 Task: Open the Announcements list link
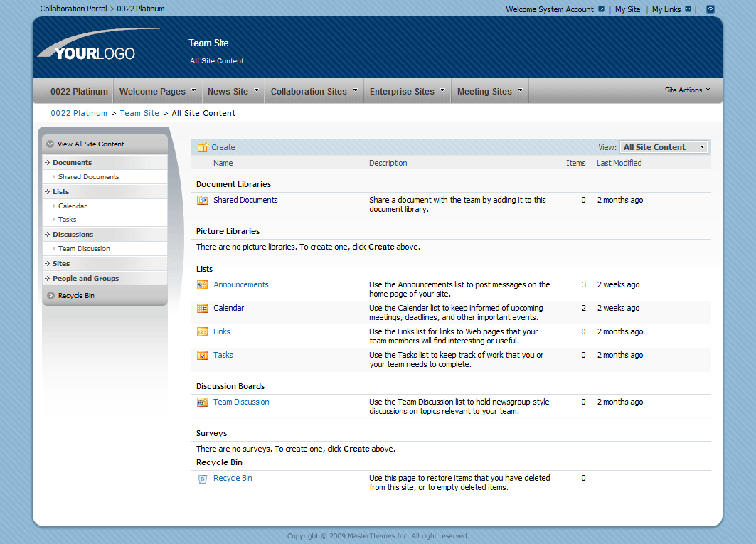point(241,285)
